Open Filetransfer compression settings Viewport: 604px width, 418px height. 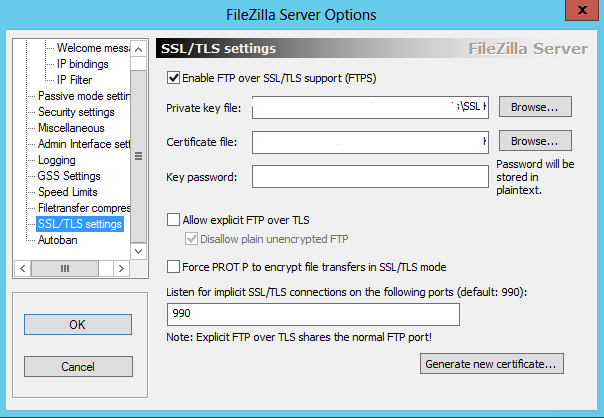pyautogui.click(x=84, y=208)
